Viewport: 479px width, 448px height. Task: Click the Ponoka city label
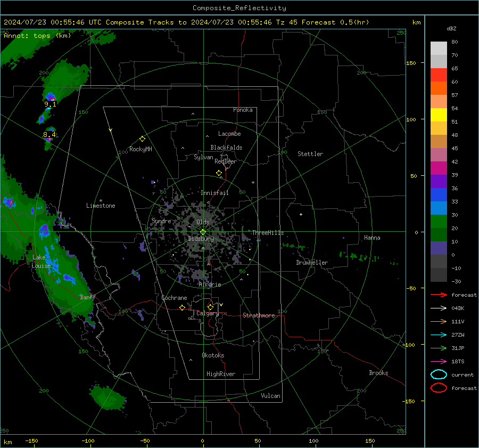(243, 110)
